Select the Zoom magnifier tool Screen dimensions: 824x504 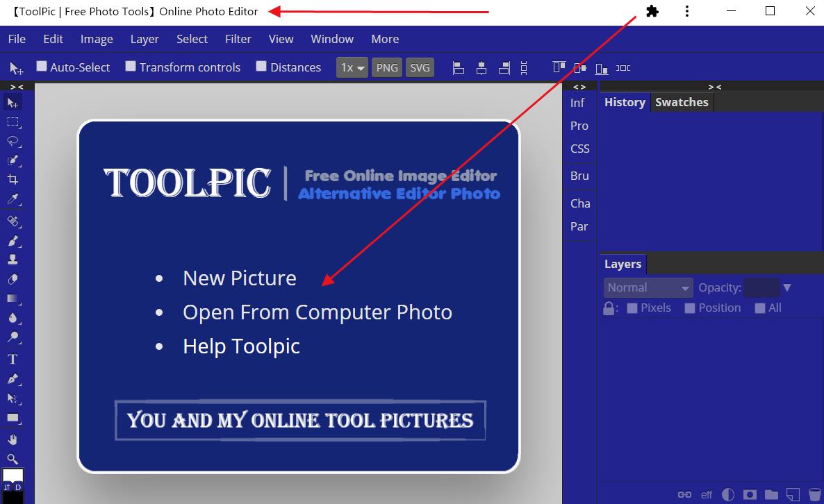[x=13, y=459]
